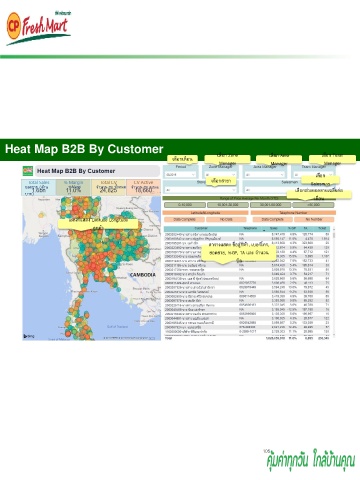Open the Area Manager dropdown

(265, 175)
